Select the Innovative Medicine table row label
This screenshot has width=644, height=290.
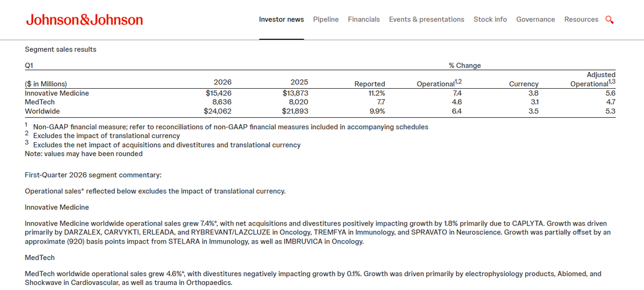pos(57,93)
